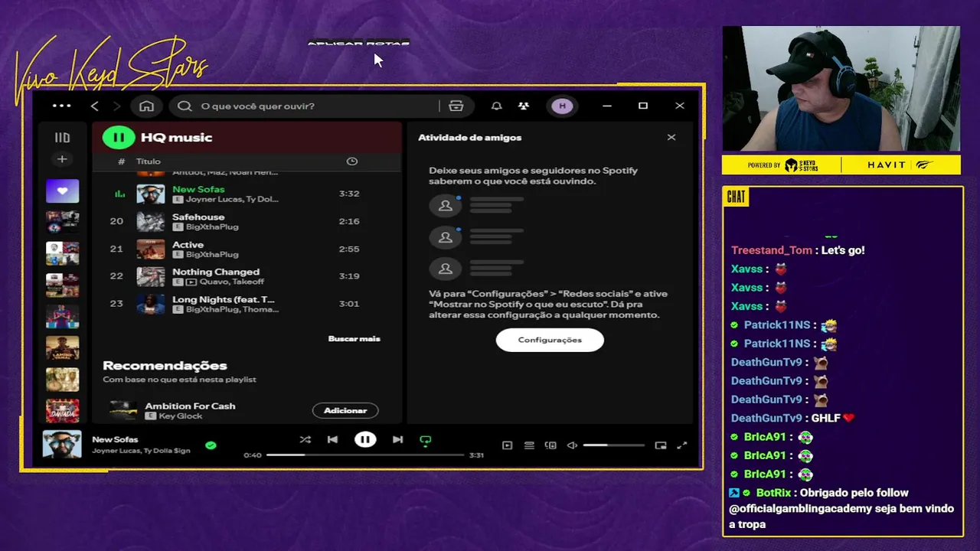
Task: Go back with the left arrow
Action: point(95,106)
